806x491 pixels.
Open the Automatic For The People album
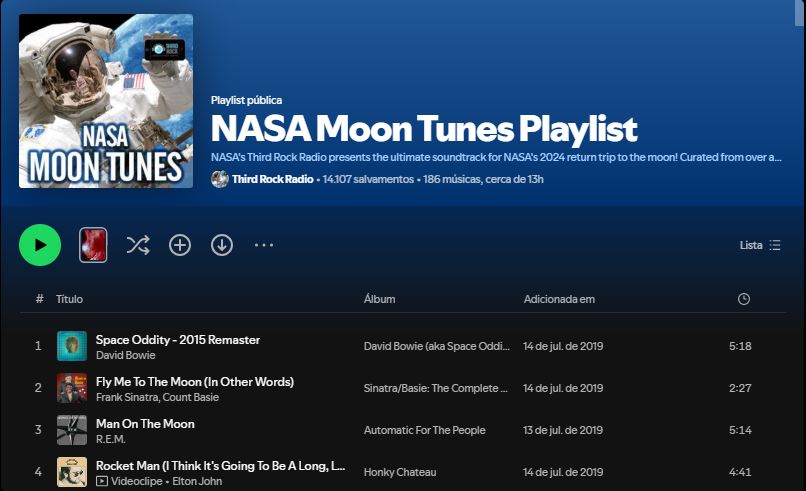[x=424, y=430]
